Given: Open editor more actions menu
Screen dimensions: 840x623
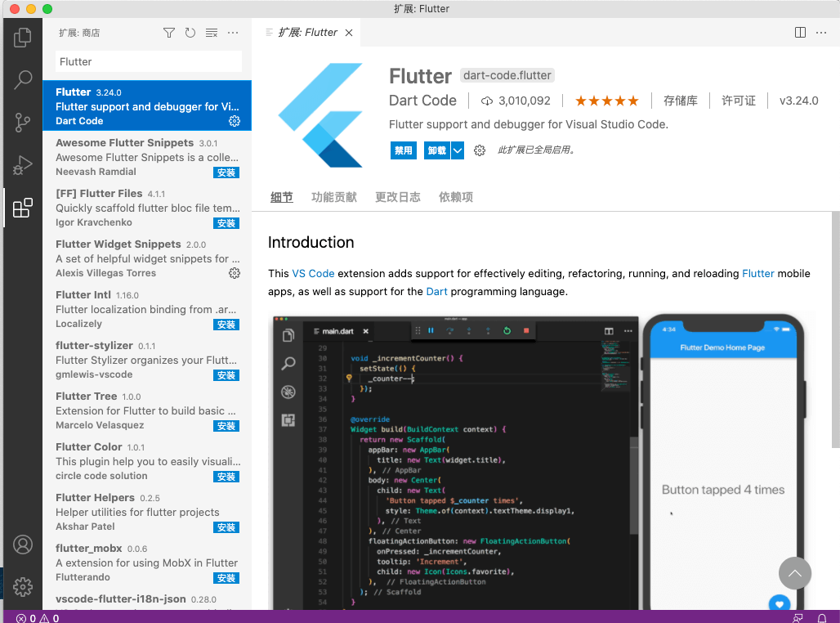Looking at the screenshot, I should (823, 33).
